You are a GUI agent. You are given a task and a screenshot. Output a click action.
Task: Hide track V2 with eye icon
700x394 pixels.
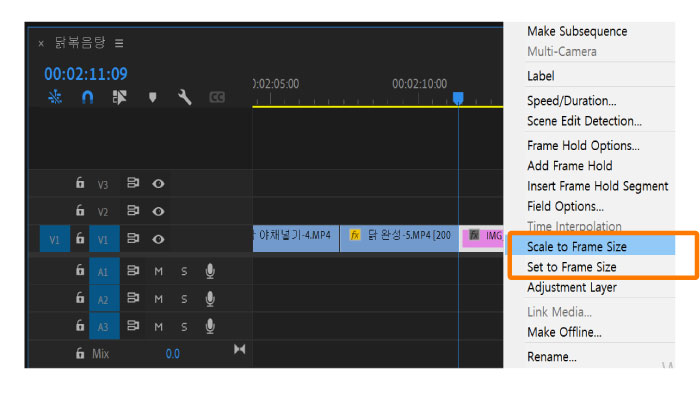158,212
